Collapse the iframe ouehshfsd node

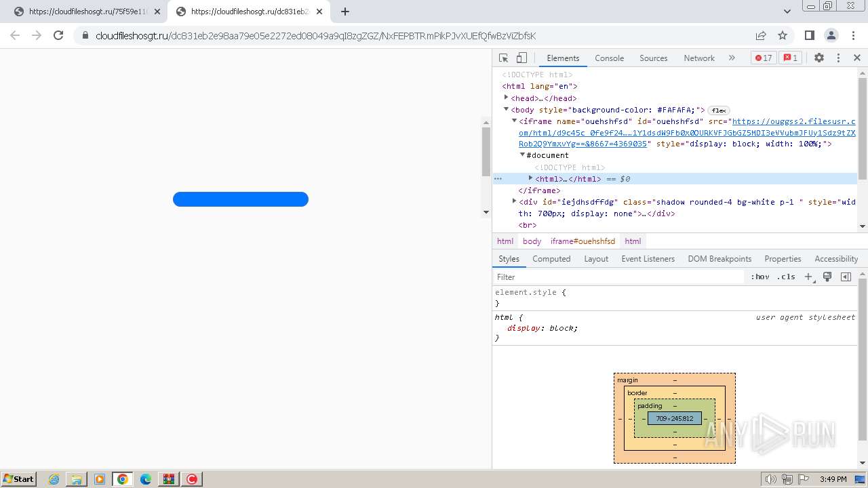click(514, 121)
